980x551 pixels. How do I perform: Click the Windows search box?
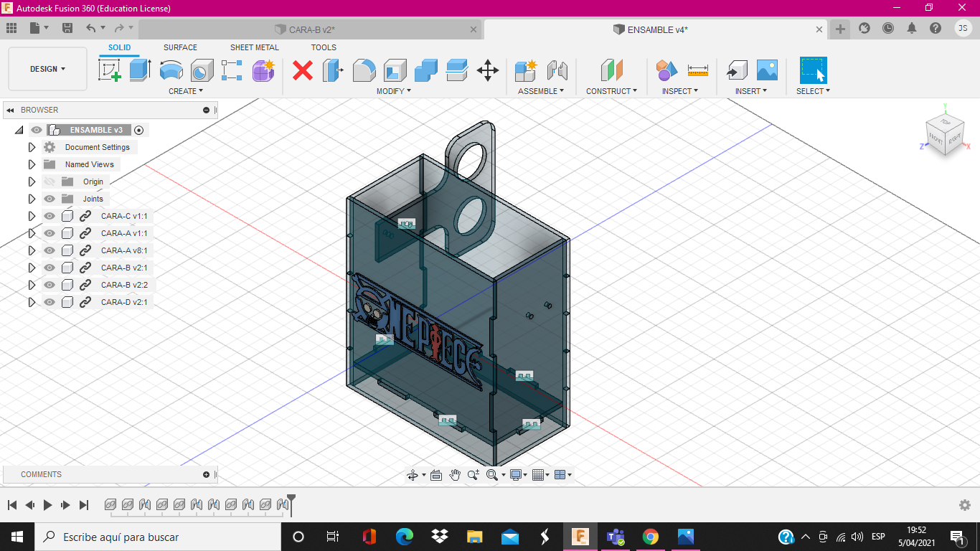pos(157,537)
